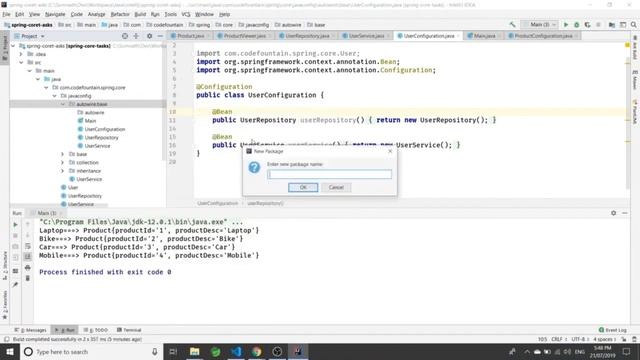The image size is (640, 360).
Task: Open File Explorer from the taskbar
Action: pyautogui.click(x=195, y=352)
